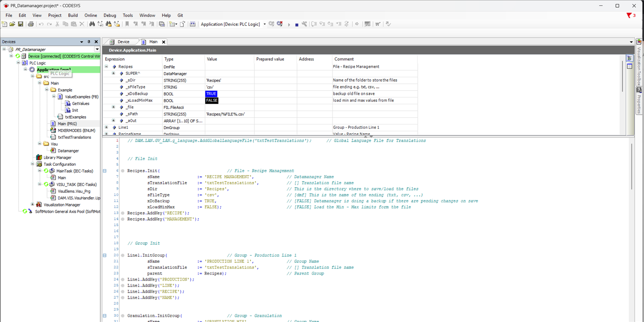Open the Application device selector dropdown
This screenshot has width=644, height=322.
point(264,24)
